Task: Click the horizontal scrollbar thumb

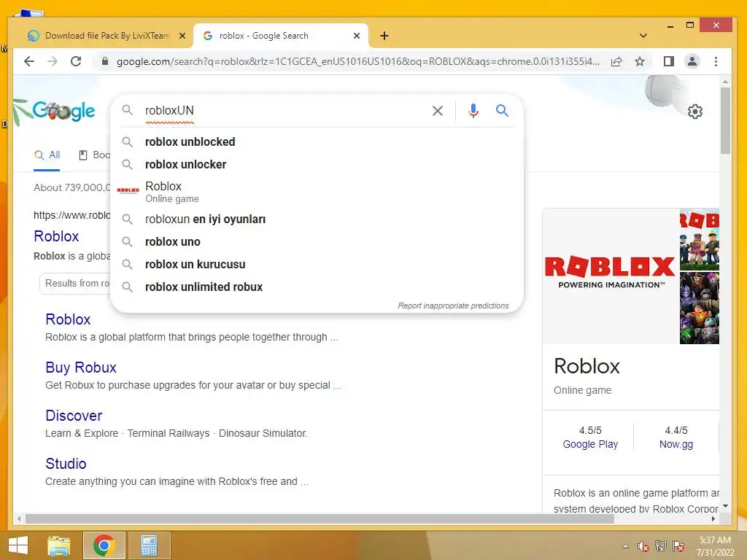Action: (320, 519)
